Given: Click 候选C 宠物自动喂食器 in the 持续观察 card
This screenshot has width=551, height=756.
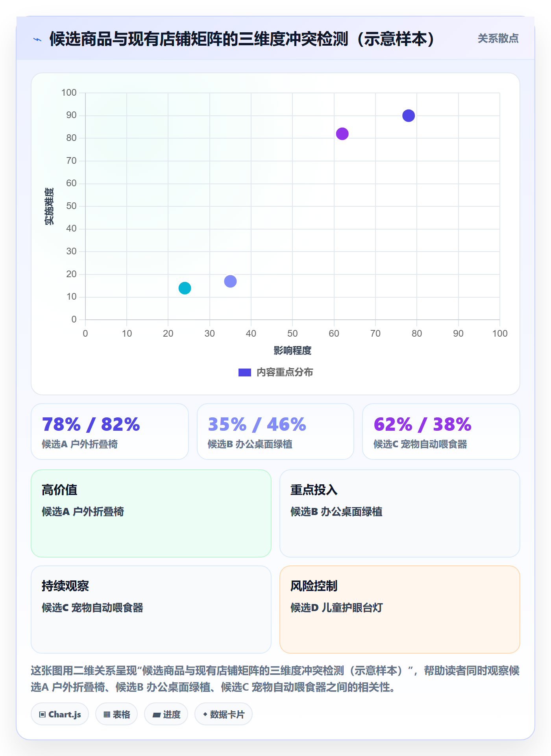Looking at the screenshot, I should coord(92,608).
